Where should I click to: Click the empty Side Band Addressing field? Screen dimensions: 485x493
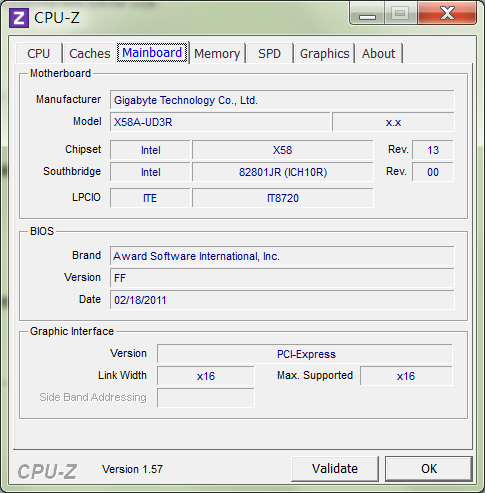point(206,398)
